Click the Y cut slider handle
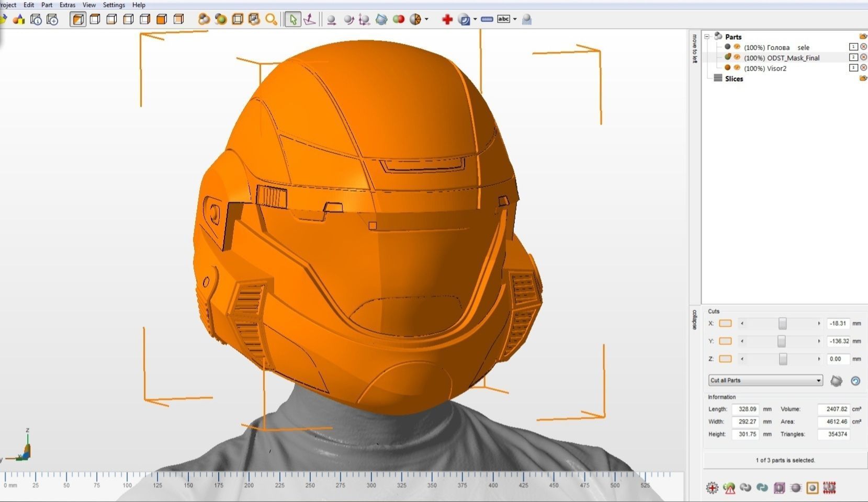Screen dimensions: 868x502 (781, 341)
